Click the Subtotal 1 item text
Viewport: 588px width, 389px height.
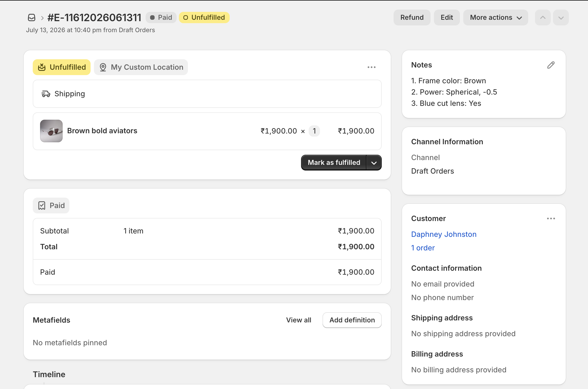(x=133, y=231)
